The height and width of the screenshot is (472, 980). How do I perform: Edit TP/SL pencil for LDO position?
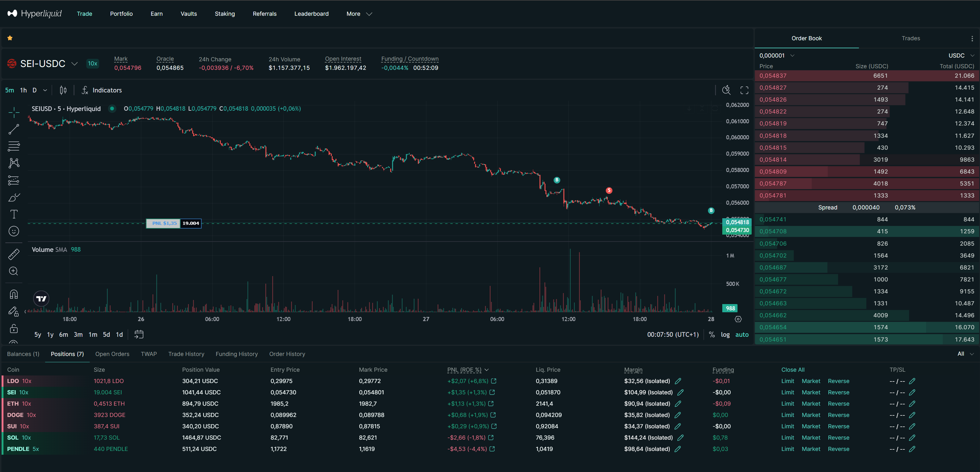[x=912, y=381]
